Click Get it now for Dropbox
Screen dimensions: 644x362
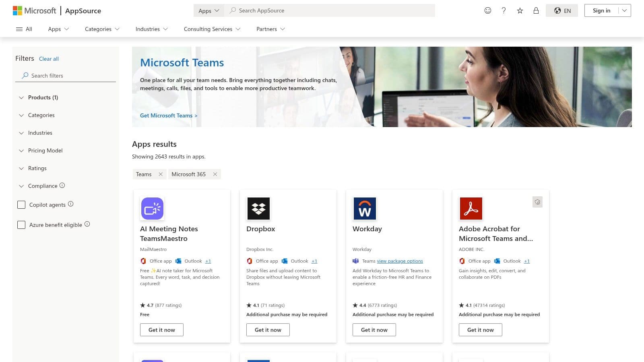point(268,329)
